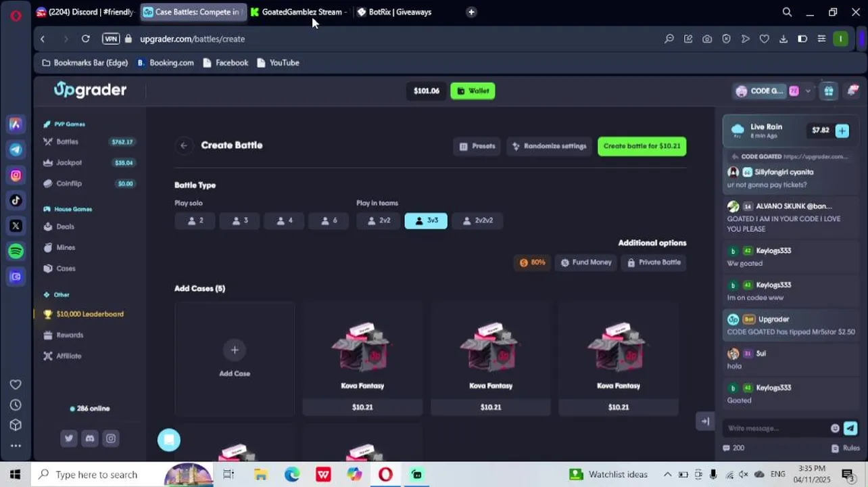This screenshot has width=868, height=487.
Task: Click the Windows Start button
Action: 16,475
